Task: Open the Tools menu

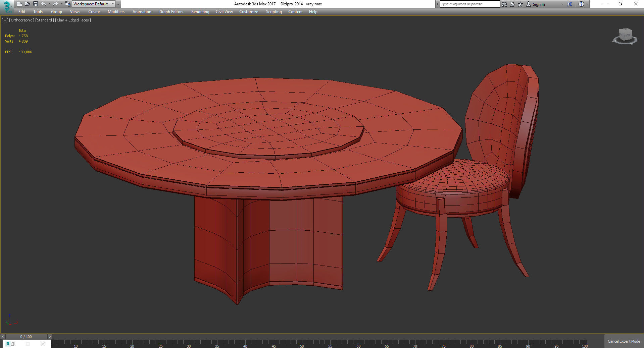Action: (x=38, y=12)
